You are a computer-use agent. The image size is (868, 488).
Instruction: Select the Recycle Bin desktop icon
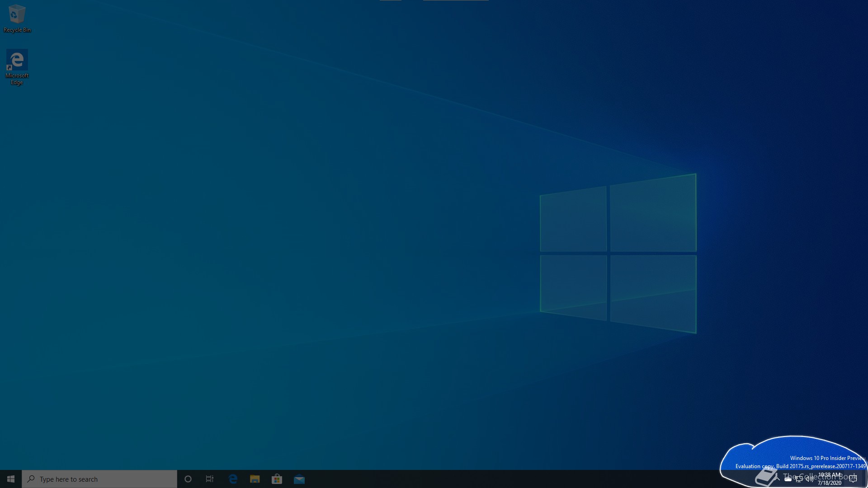point(17,19)
